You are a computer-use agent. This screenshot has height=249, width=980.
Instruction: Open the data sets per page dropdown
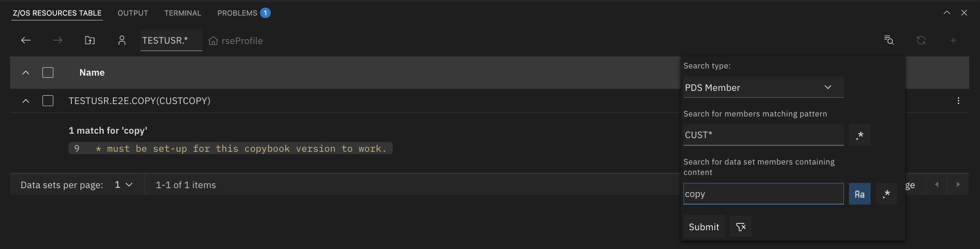123,185
